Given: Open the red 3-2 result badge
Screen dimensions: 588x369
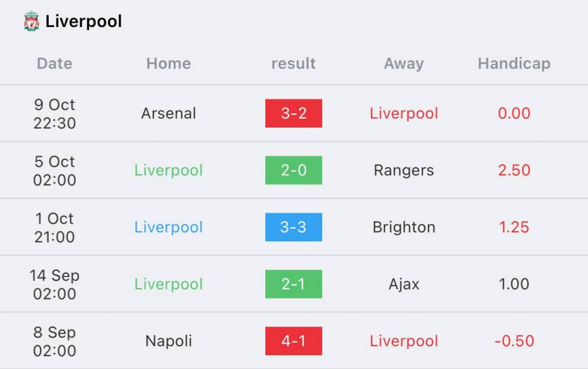Looking at the screenshot, I should 293,113.
